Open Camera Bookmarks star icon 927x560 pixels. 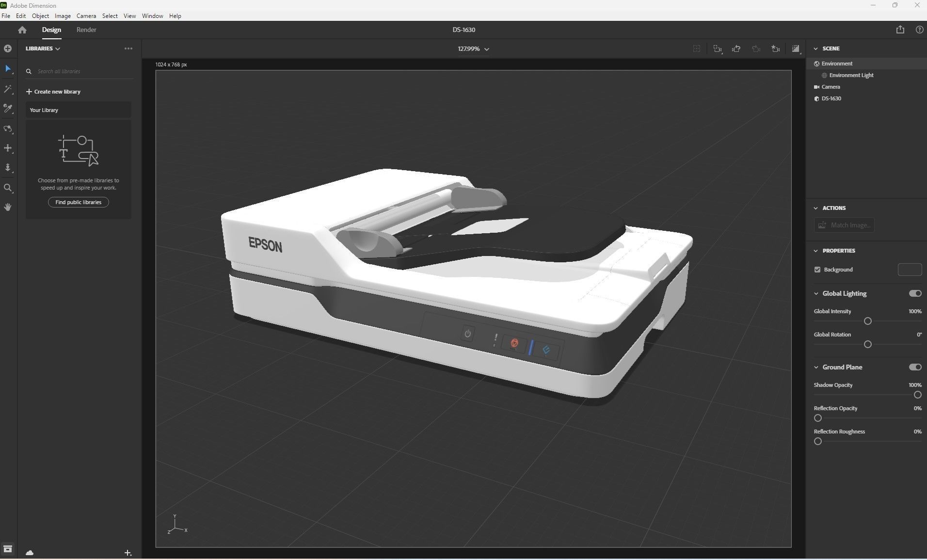tap(776, 48)
